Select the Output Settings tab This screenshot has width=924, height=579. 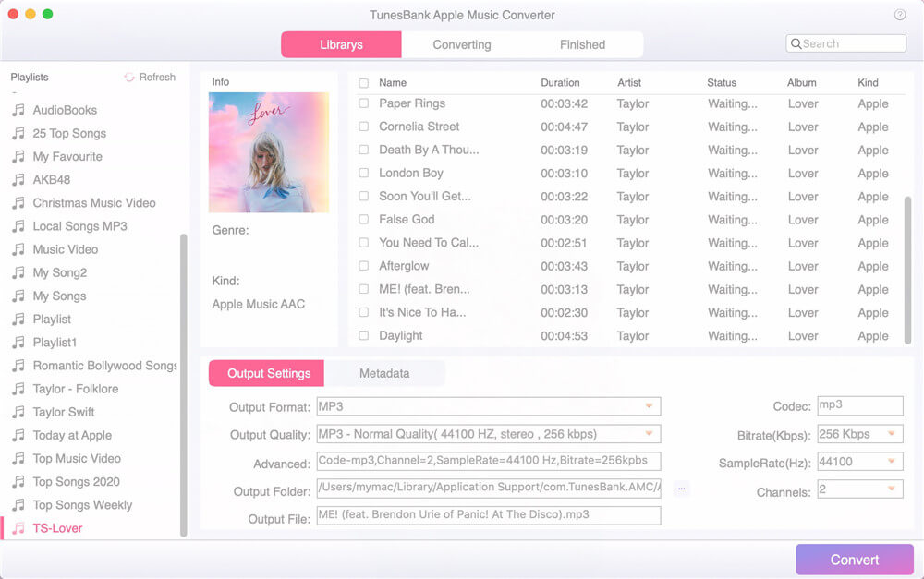[266, 373]
